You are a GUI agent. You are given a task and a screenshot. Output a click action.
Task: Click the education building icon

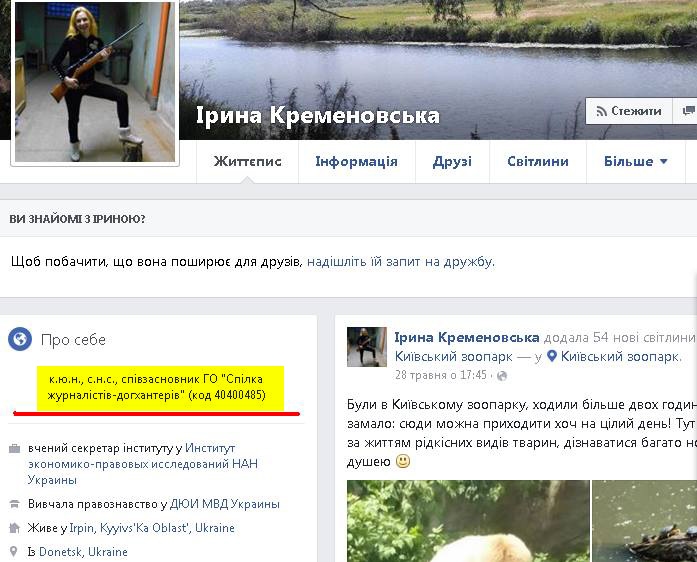[15, 504]
